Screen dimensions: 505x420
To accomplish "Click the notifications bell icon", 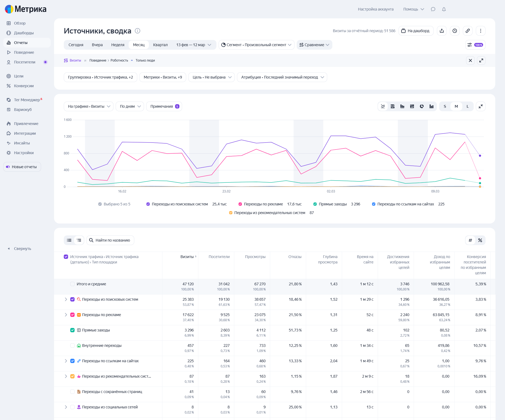I will (444, 9).
